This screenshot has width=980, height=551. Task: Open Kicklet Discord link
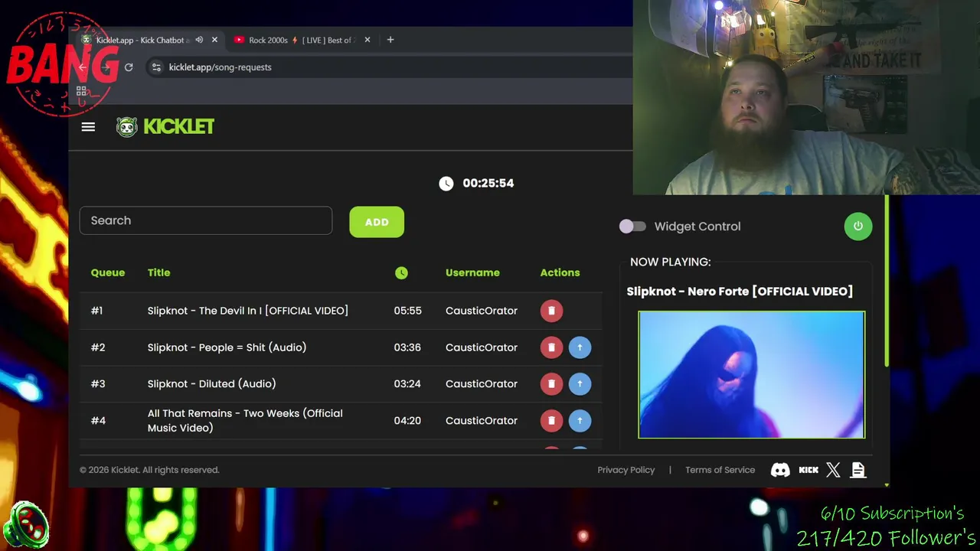coord(780,470)
